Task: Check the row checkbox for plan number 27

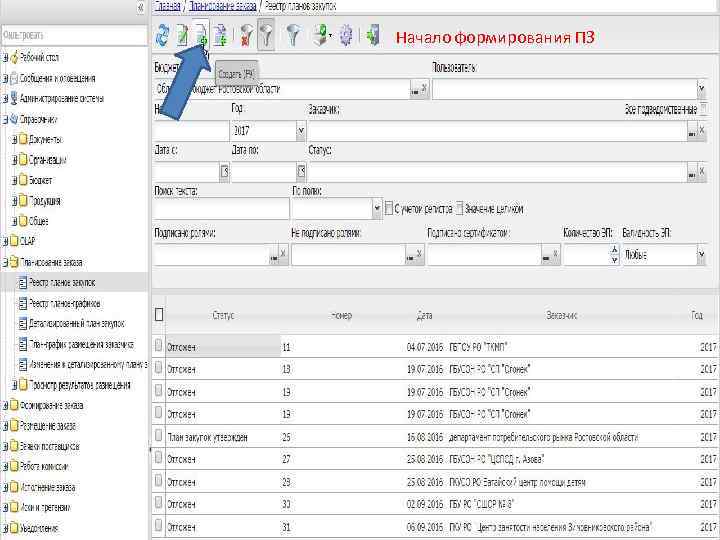Action: point(158,458)
